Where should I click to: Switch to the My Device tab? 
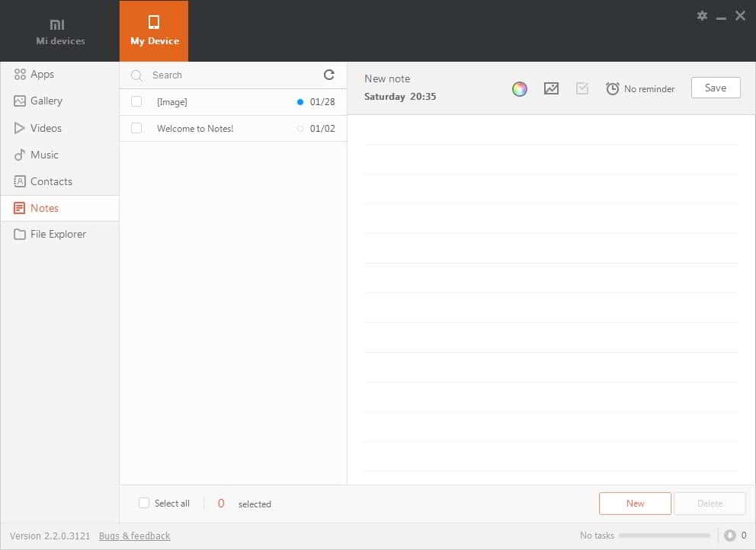154,31
